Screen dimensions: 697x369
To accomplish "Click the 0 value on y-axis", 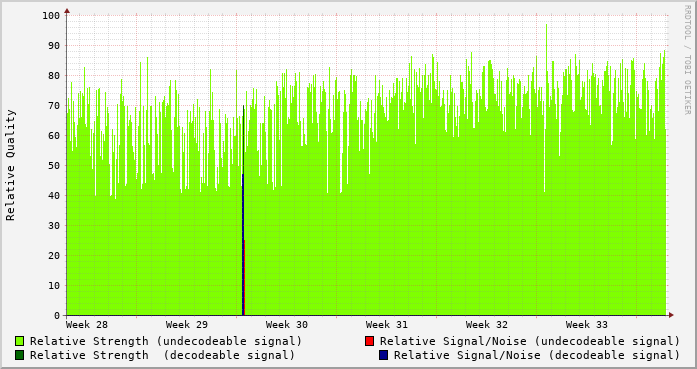I will [57, 315].
